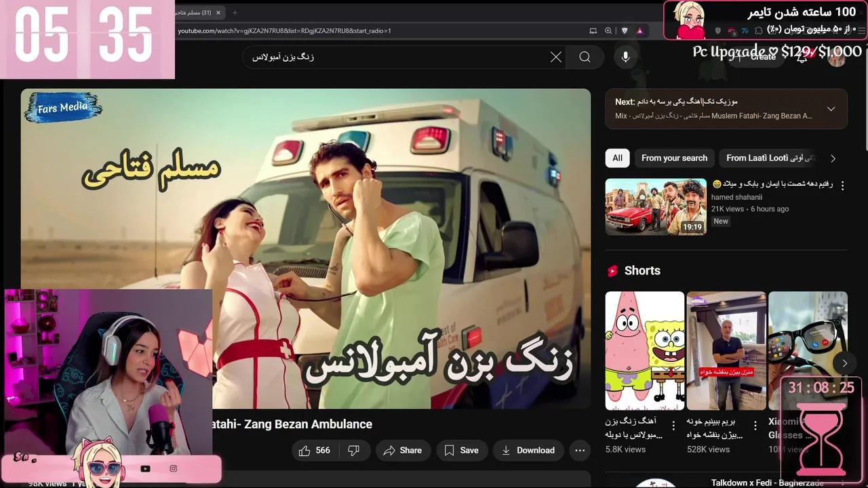Click the Share button
The width and height of the screenshot is (868, 488).
pos(403,450)
